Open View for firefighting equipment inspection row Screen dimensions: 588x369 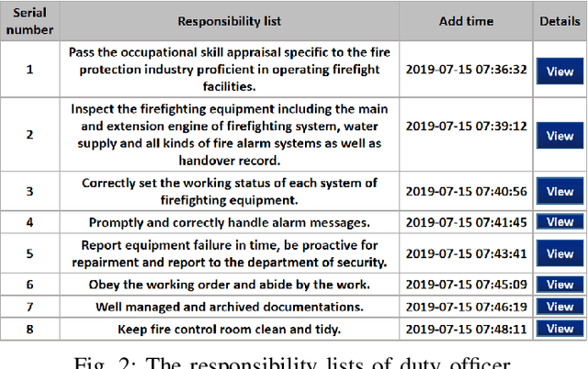tap(560, 136)
